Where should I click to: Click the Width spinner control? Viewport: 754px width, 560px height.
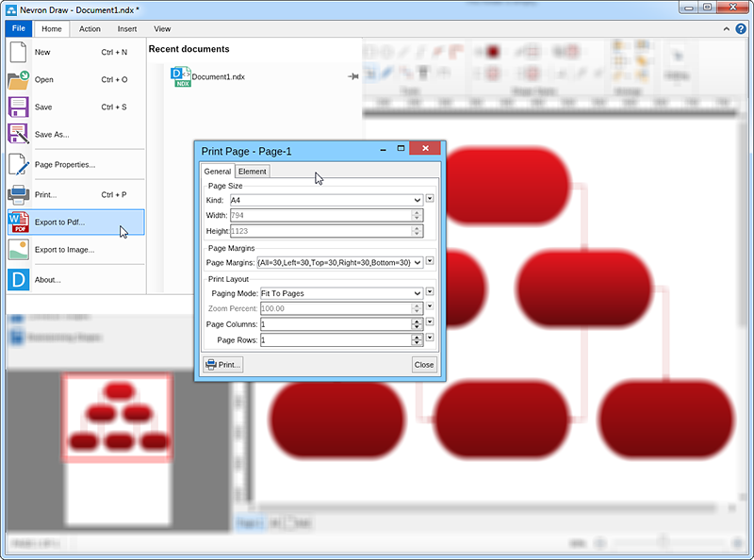pos(418,216)
